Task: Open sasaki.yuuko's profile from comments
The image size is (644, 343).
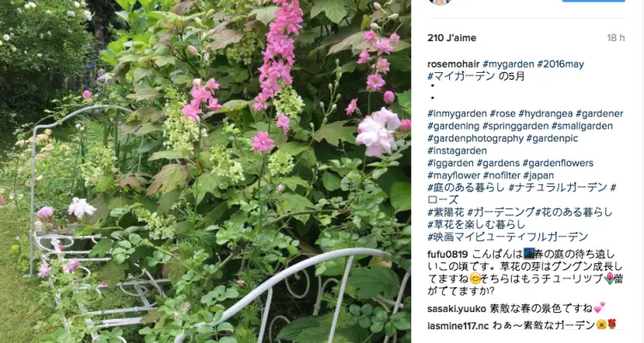Action: point(457,309)
